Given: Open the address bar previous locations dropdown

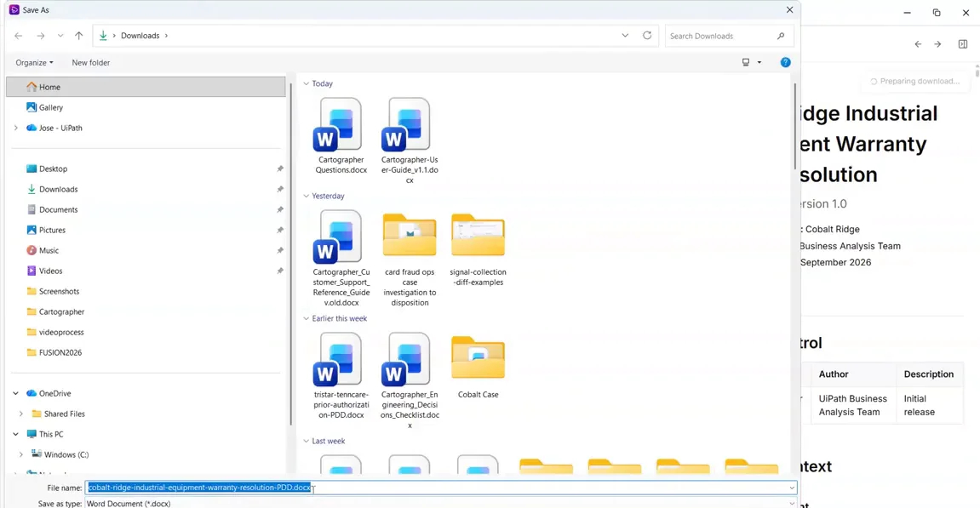Looking at the screenshot, I should point(625,36).
